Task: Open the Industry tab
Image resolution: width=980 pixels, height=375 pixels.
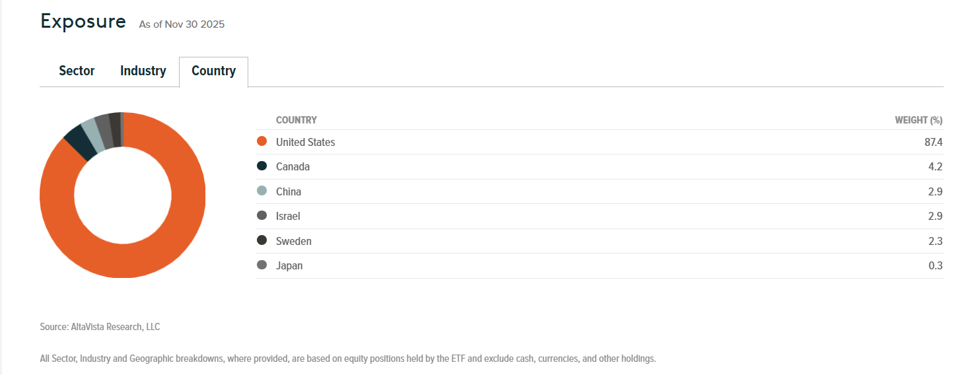Action: 143,71
